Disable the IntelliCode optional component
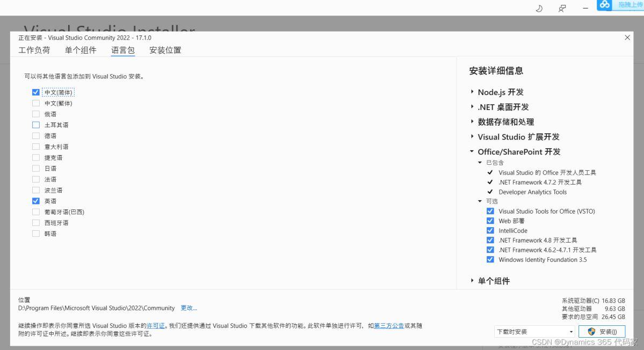The image size is (644, 350). pos(490,230)
